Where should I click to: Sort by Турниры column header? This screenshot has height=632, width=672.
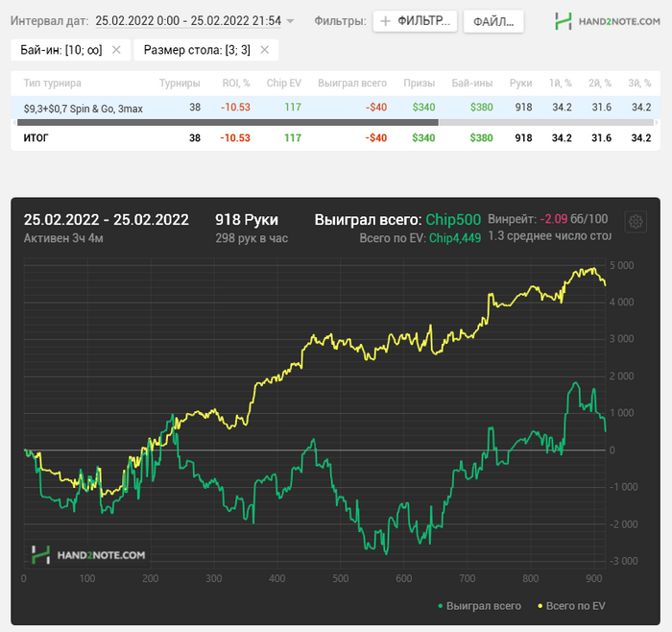(180, 84)
